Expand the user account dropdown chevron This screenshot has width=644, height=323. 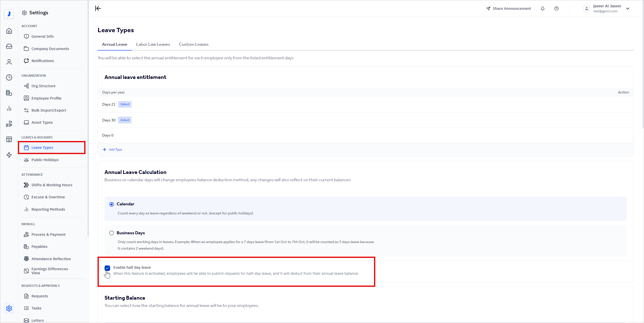pos(628,9)
